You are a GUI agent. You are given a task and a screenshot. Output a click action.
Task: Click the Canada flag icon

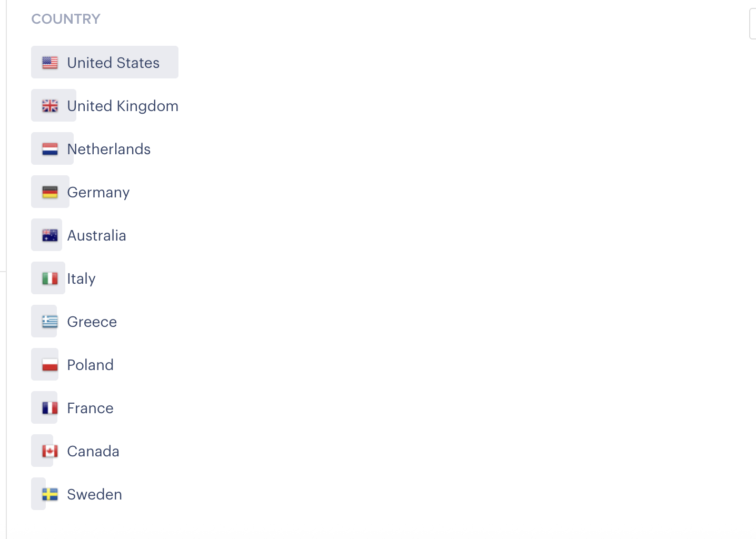[50, 451]
